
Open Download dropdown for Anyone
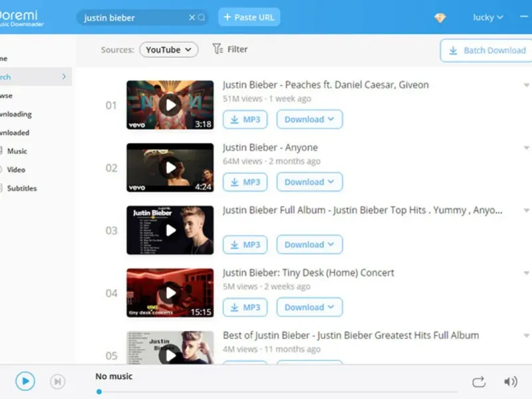point(309,182)
